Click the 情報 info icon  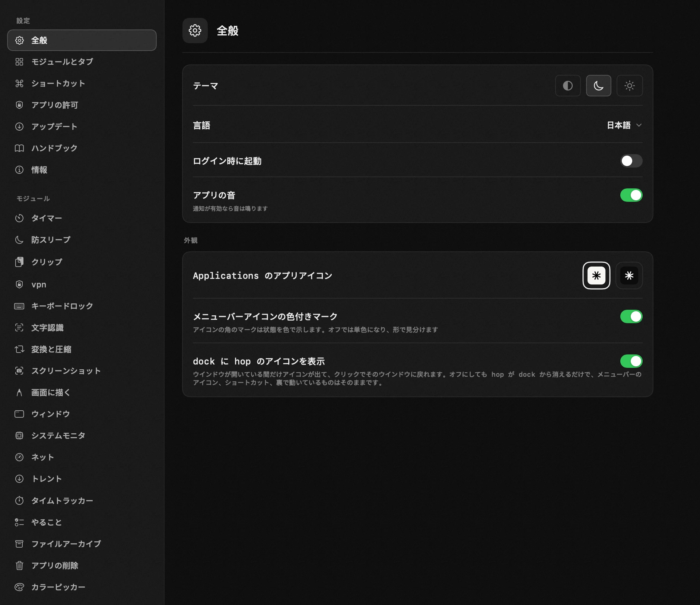(x=19, y=170)
